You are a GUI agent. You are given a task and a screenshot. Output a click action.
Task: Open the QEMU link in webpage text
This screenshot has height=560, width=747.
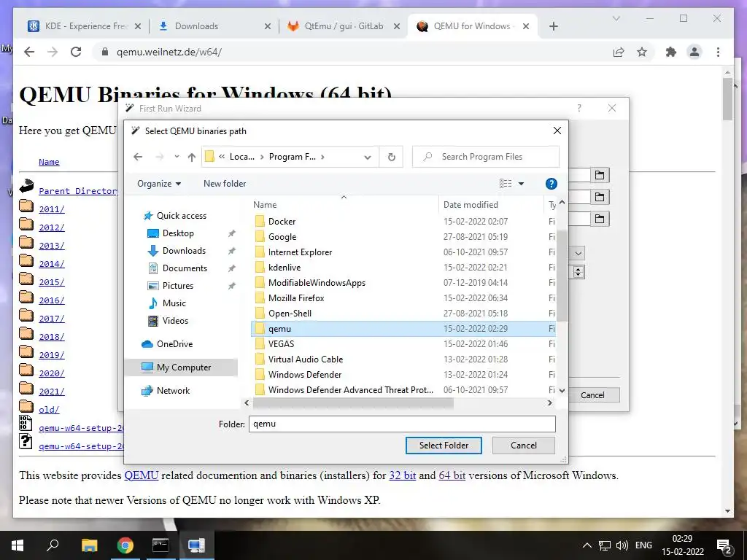point(141,475)
